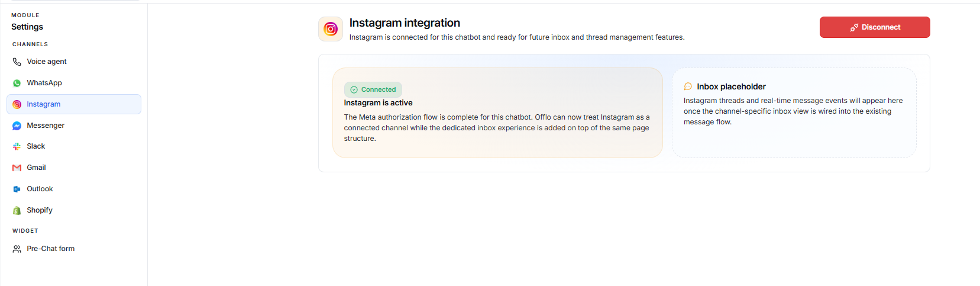Click the Slack logo icon

tap(17, 146)
